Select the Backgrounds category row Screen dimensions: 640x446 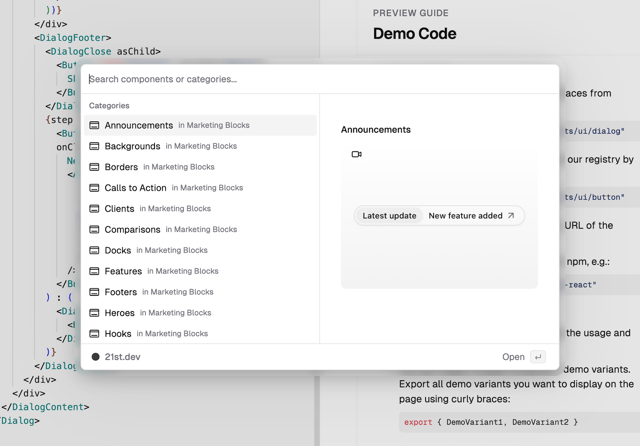pos(200,146)
